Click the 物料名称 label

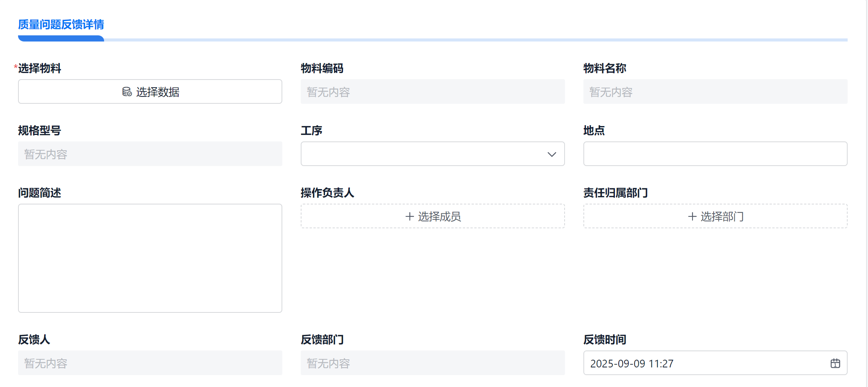point(605,68)
